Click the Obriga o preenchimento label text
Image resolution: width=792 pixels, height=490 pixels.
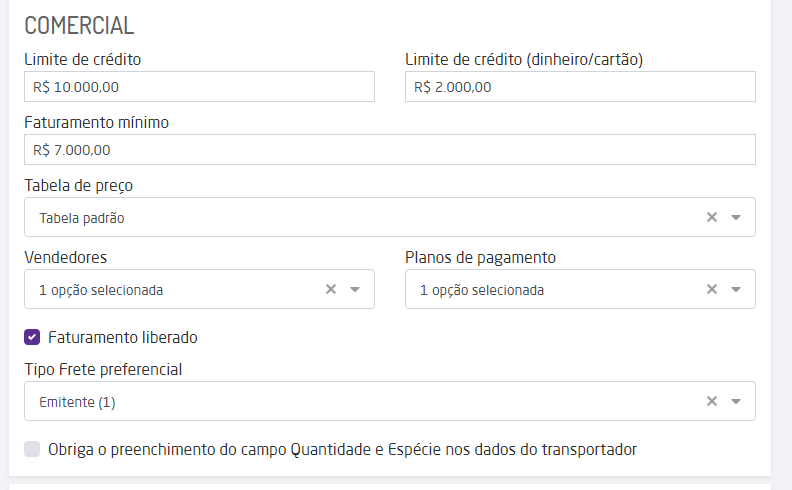[342, 449]
